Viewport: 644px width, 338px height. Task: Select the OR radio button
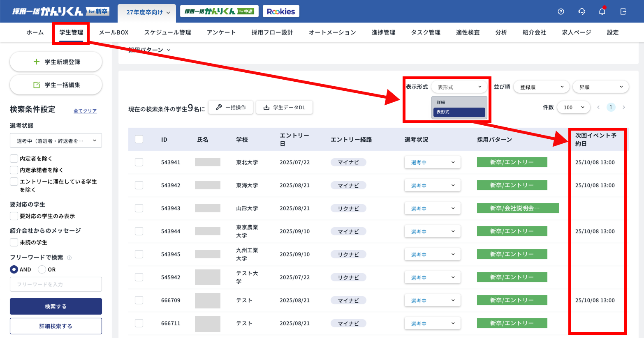pyautogui.click(x=42, y=269)
